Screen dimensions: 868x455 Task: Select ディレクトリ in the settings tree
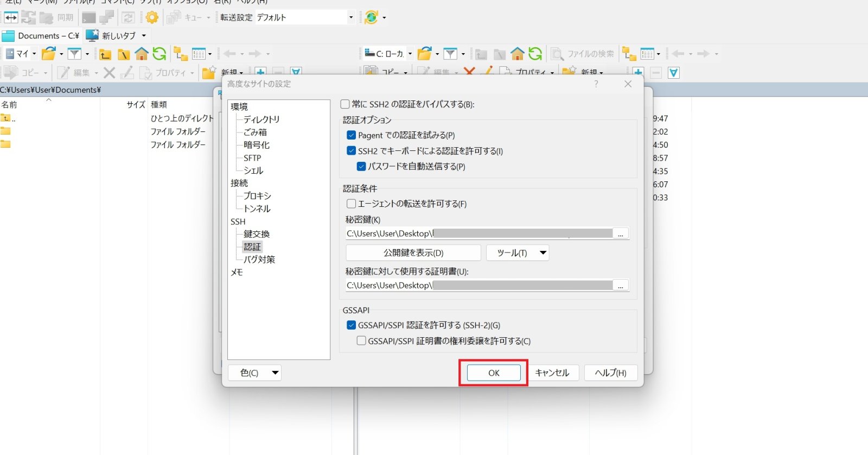261,119
